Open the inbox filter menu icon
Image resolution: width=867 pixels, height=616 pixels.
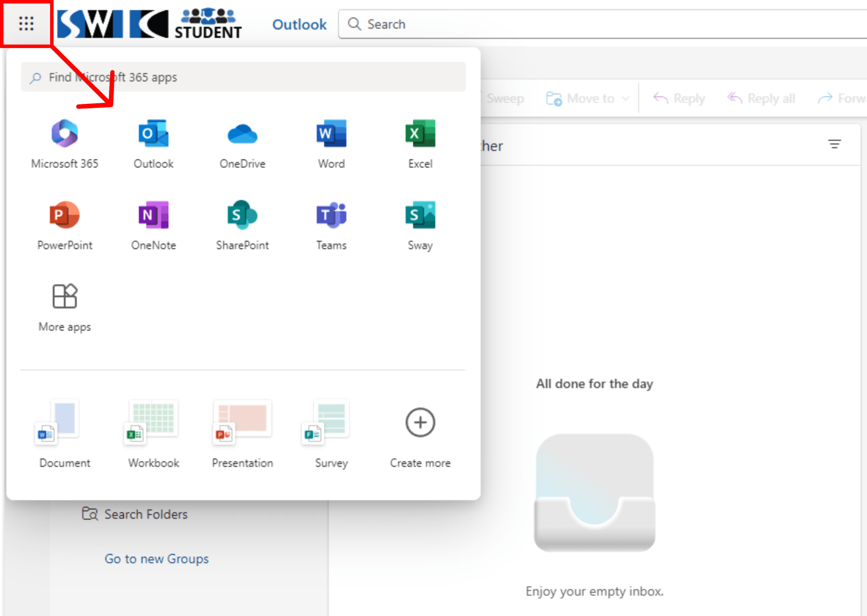tap(834, 145)
